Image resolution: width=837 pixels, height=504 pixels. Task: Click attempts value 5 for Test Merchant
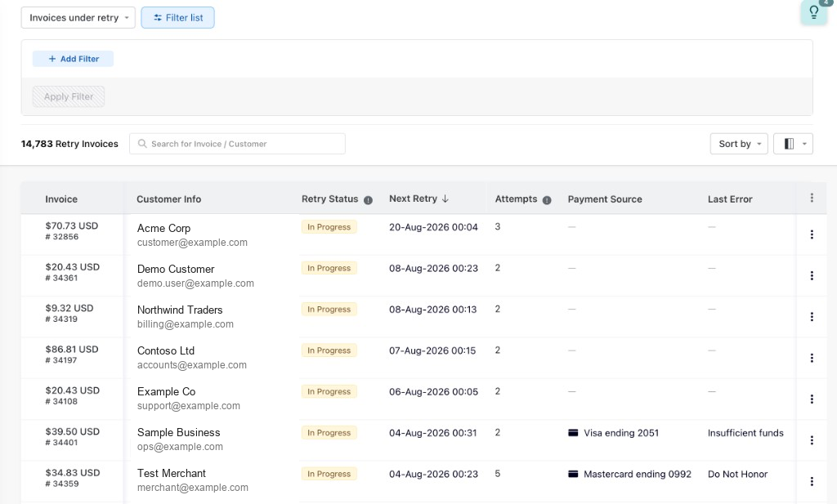498,474
